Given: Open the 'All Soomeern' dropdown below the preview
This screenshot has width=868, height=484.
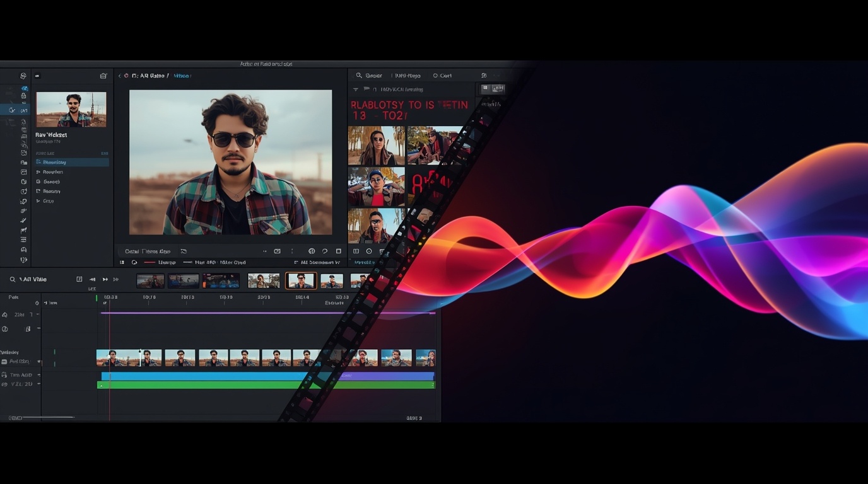Looking at the screenshot, I should [x=317, y=262].
